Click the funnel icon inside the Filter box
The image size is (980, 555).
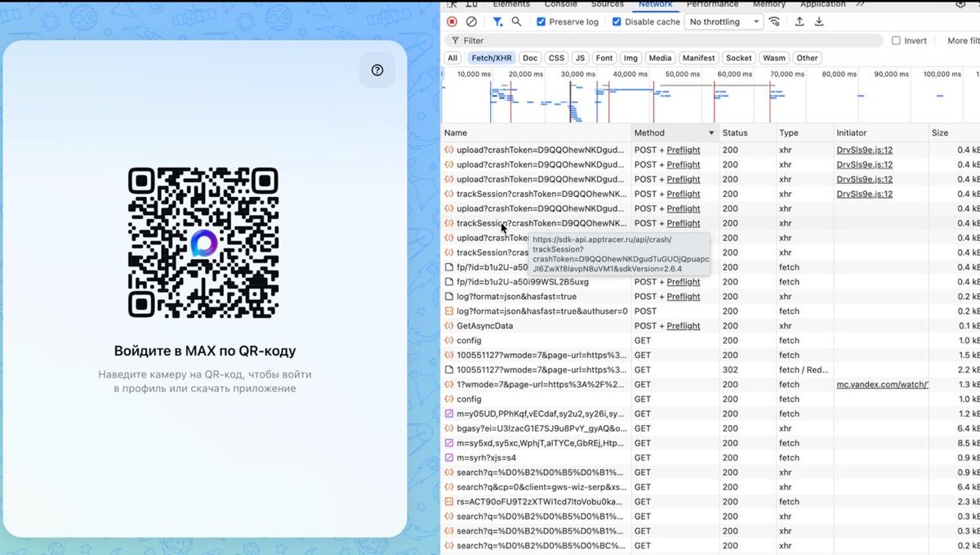click(x=456, y=40)
